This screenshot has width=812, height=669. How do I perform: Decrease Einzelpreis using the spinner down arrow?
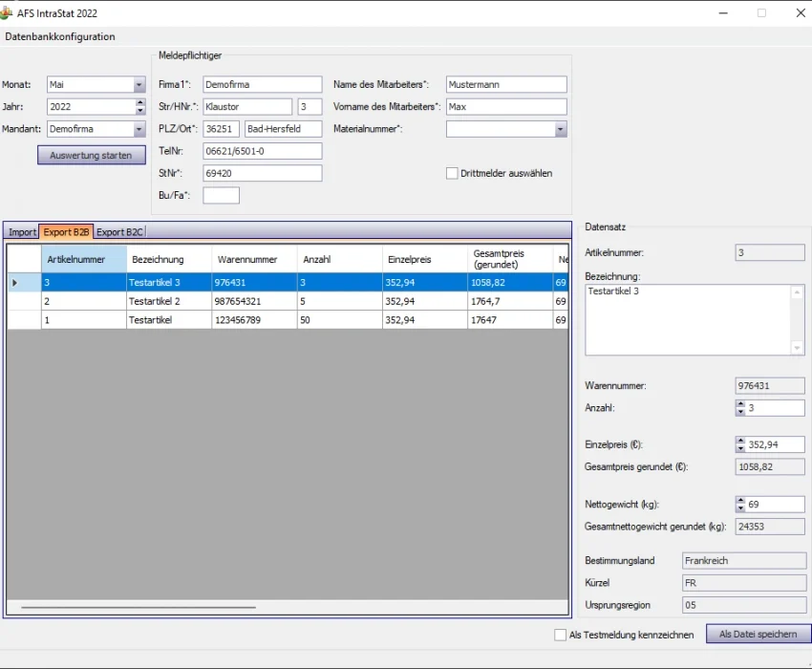pyautogui.click(x=740, y=448)
